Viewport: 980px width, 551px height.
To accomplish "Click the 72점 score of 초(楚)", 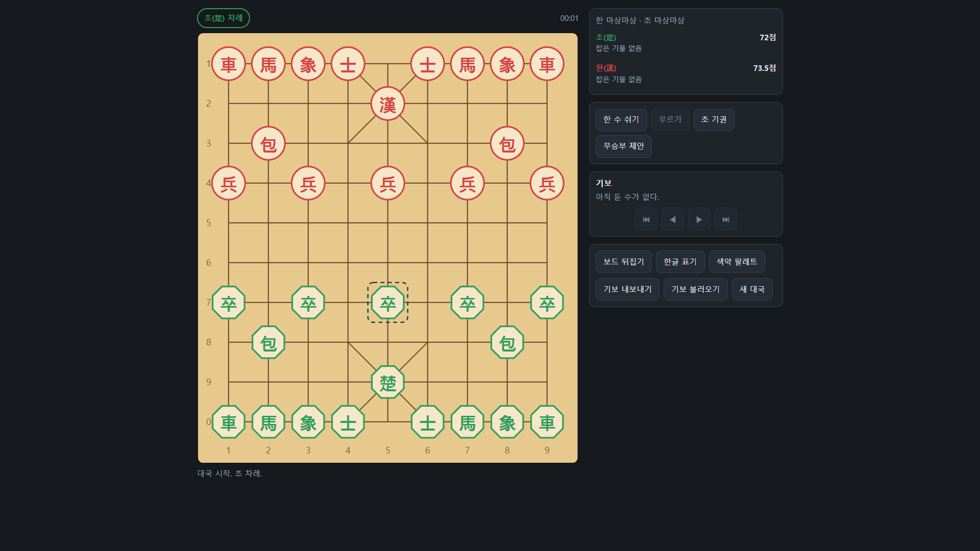I will [x=767, y=38].
